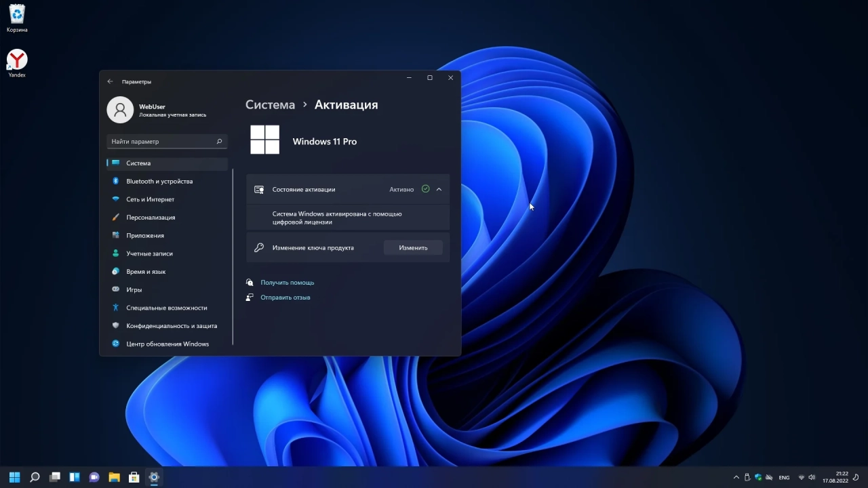Viewport: 868px width, 488px height.
Task: Open taskbar Search
Action: point(35,477)
